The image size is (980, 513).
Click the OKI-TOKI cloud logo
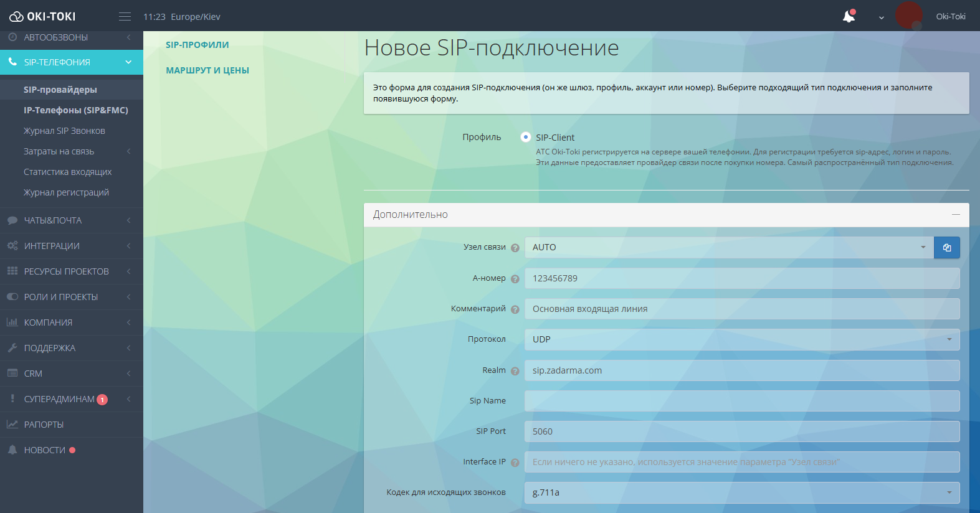(42, 16)
